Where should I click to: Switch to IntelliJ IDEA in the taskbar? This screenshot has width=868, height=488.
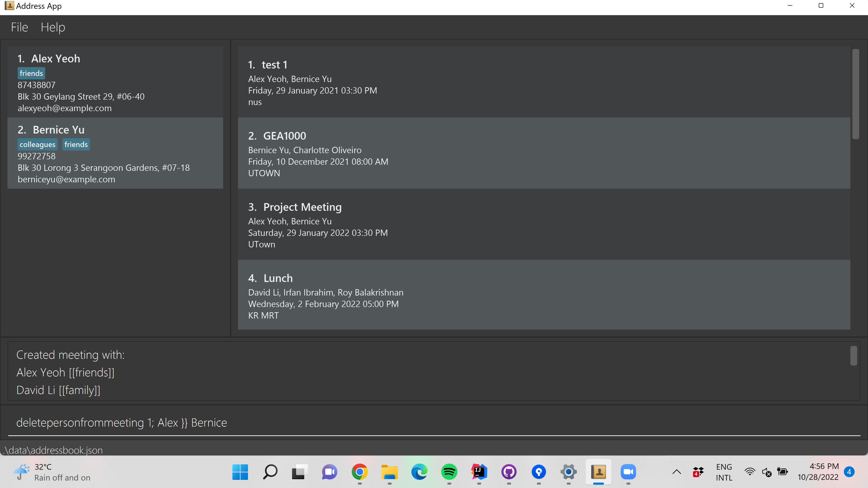pos(479,472)
